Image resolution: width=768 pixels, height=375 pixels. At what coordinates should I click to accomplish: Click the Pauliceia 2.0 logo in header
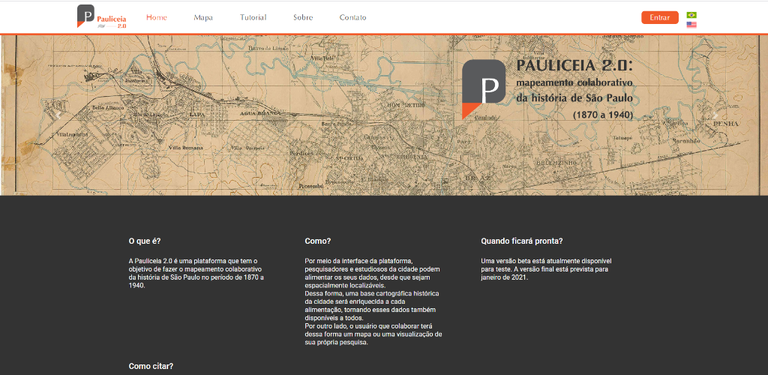(x=102, y=17)
